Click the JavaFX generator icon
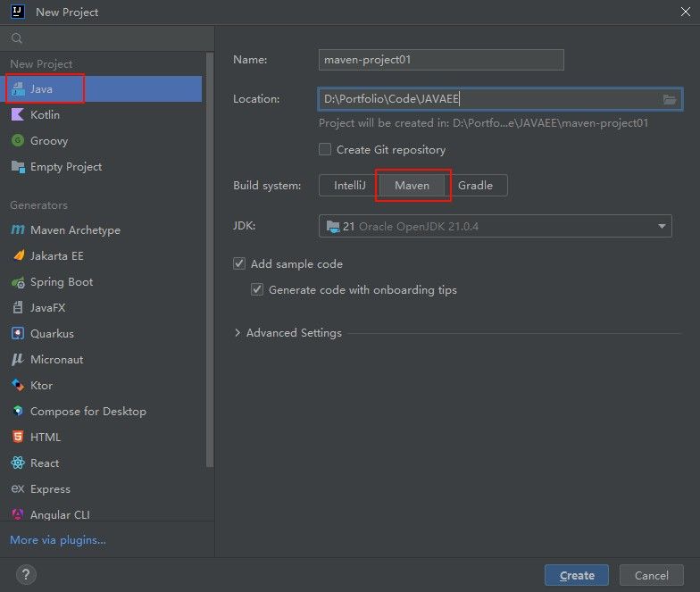The image size is (700, 592). pyautogui.click(x=18, y=307)
